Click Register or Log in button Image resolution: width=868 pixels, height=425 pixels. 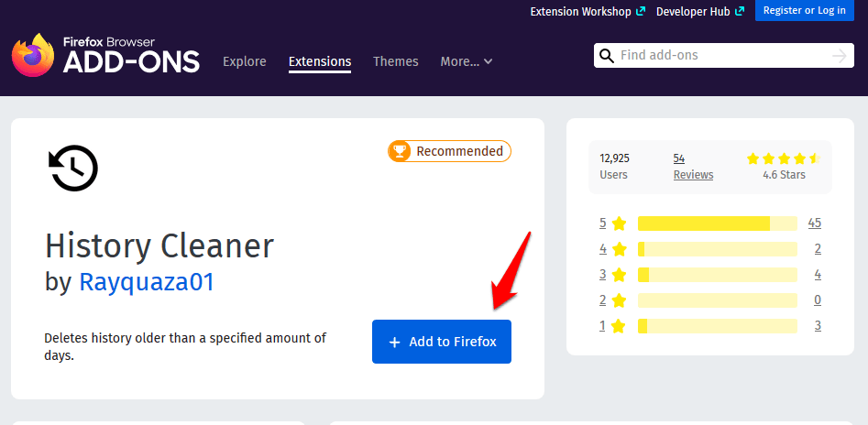click(806, 11)
